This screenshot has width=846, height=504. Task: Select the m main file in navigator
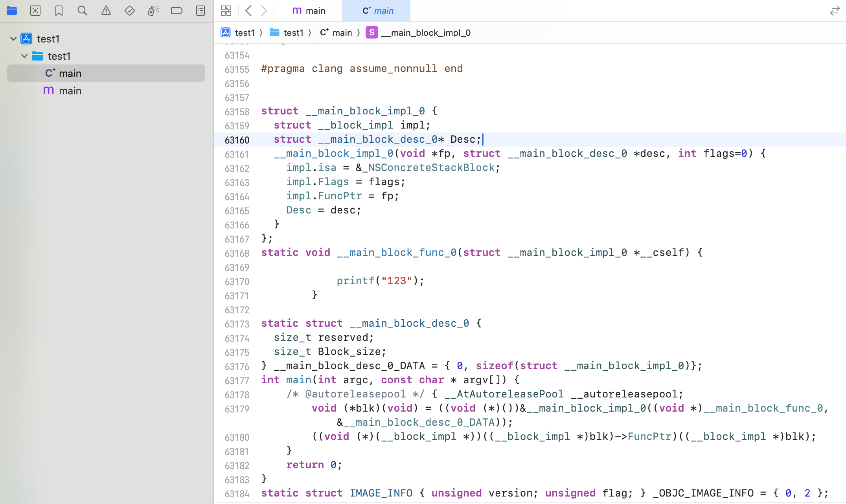70,91
